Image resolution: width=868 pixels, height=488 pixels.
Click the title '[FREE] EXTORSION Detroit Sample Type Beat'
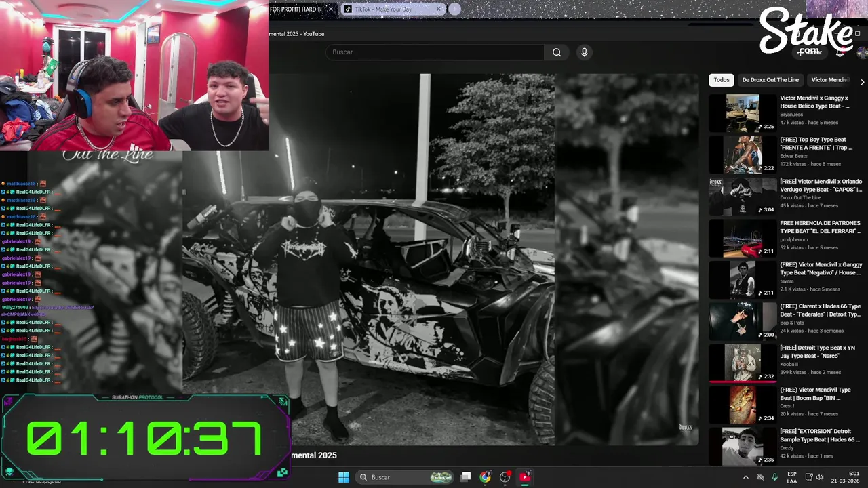click(x=821, y=435)
